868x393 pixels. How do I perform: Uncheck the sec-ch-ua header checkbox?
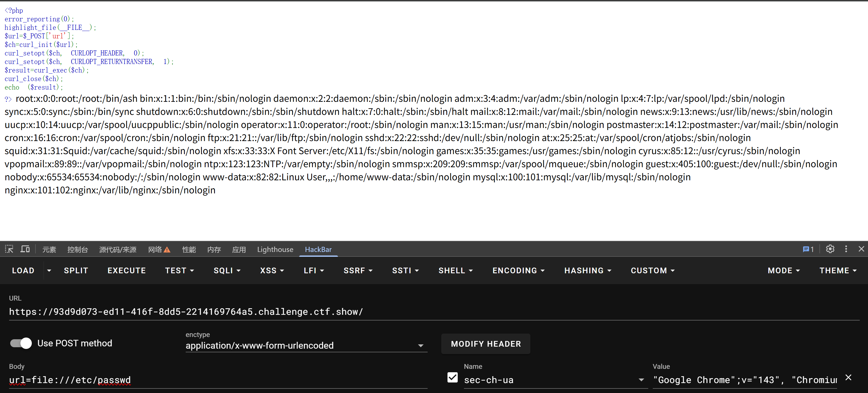452,377
